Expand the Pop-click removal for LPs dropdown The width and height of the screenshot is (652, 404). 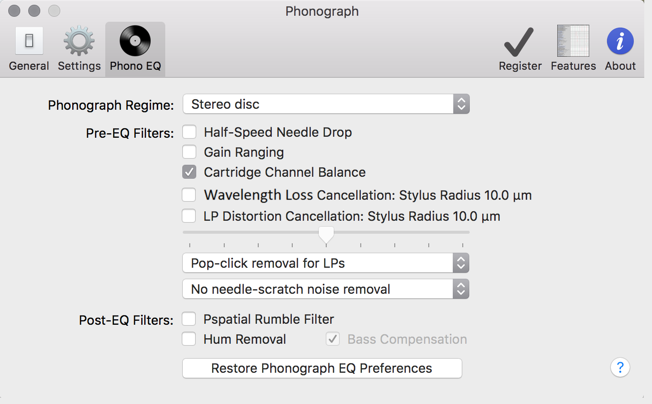[326, 263]
